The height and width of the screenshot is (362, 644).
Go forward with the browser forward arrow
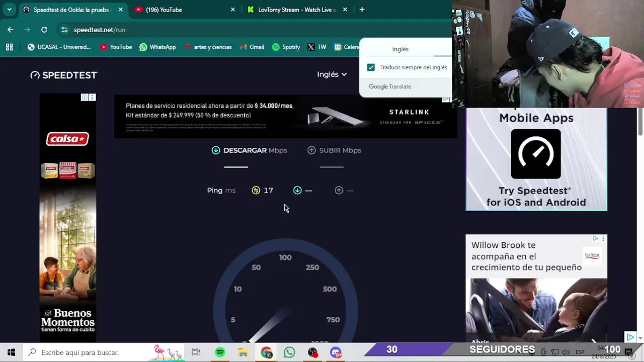(x=27, y=30)
